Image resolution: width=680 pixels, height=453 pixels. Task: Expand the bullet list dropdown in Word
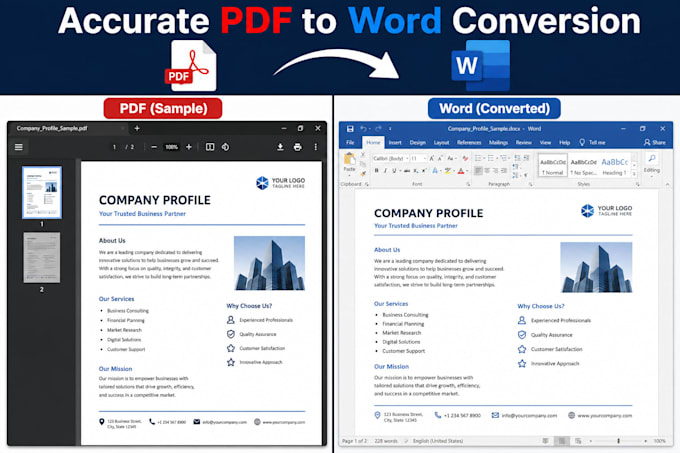484,158
